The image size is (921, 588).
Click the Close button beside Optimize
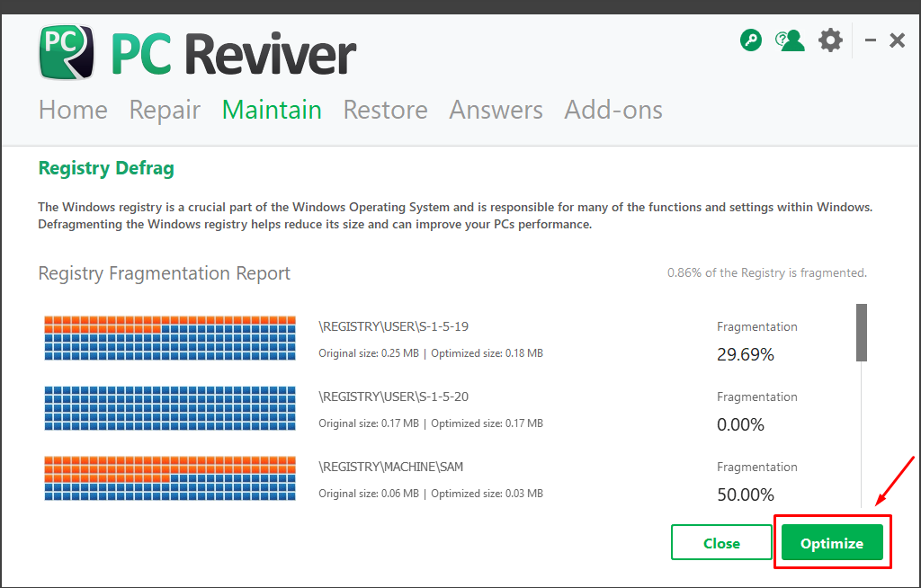point(721,543)
